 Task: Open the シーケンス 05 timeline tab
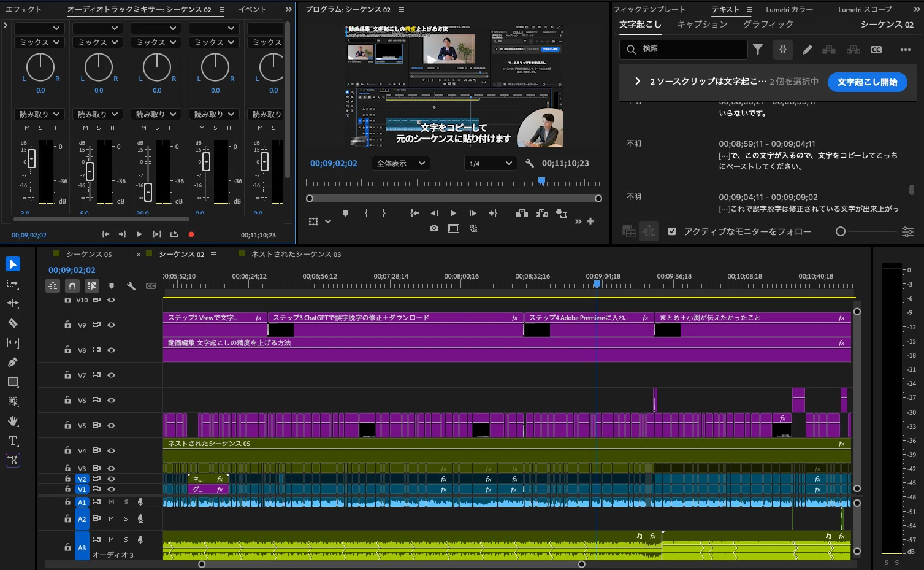click(x=89, y=254)
